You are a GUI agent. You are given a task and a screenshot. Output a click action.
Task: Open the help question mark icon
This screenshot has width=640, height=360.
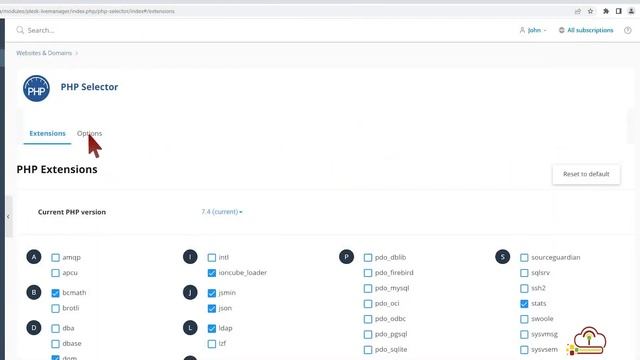(628, 30)
